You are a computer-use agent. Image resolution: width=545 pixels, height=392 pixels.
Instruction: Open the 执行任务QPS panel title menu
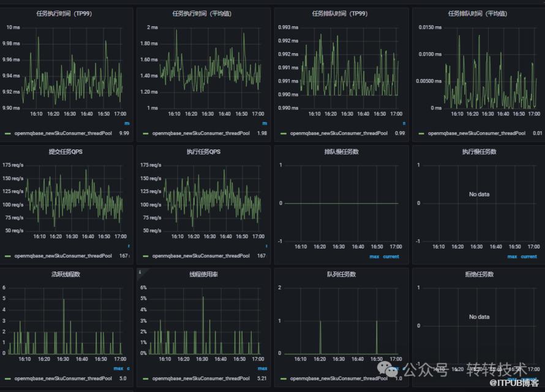(x=203, y=151)
